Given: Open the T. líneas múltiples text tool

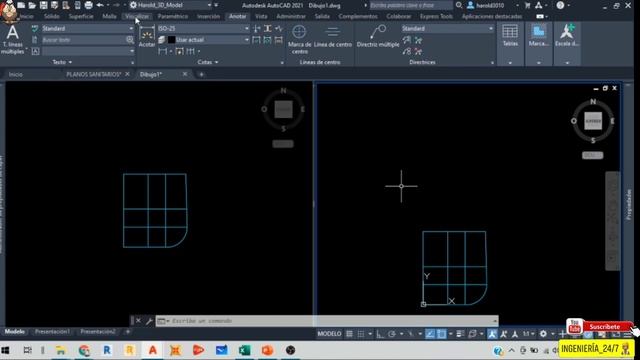Looking at the screenshot, I should click(x=13, y=39).
